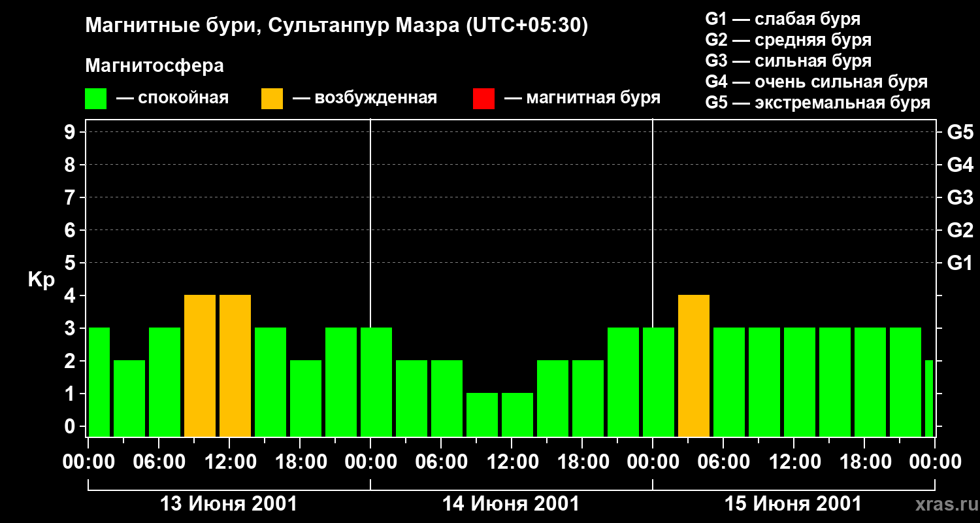Click the 'G1' tick label on the right axis
This screenshot has height=523, width=980.
click(x=960, y=263)
